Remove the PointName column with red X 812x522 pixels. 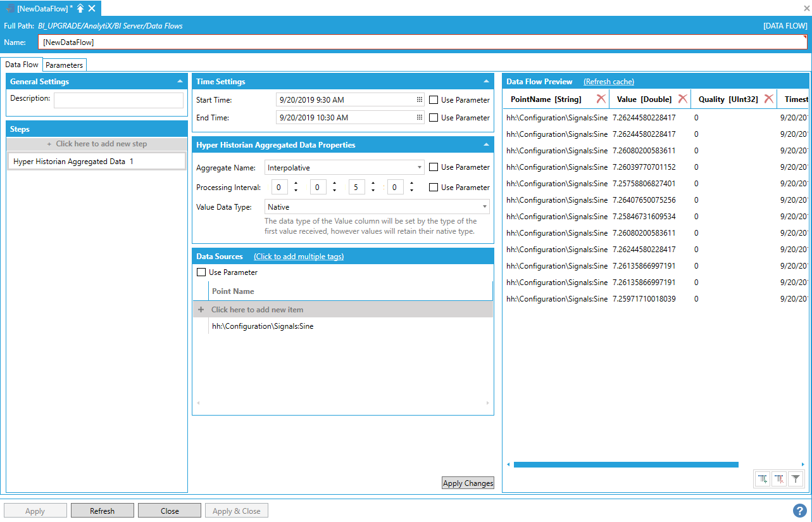click(x=601, y=99)
